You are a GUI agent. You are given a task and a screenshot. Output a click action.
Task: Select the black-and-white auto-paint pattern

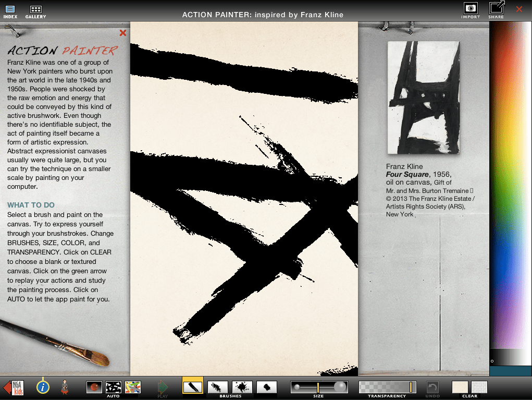tap(113, 387)
